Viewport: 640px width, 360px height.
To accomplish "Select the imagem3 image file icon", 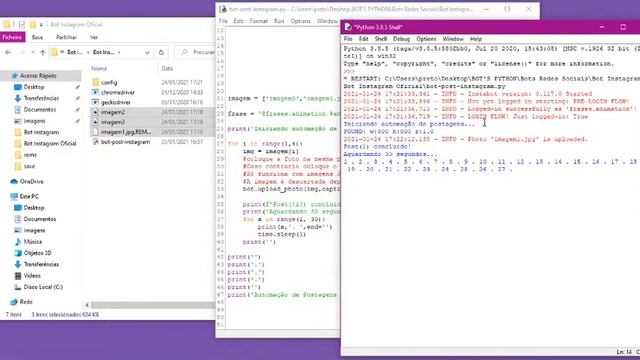I will pos(96,122).
